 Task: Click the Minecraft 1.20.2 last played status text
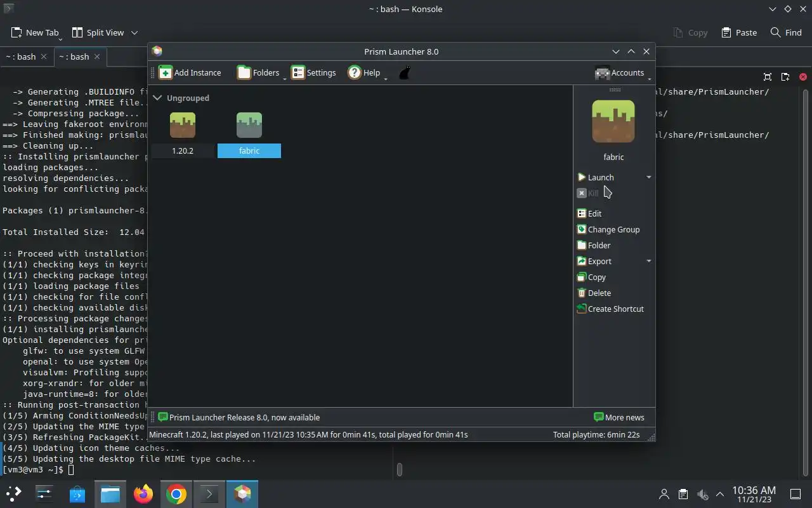point(308,434)
